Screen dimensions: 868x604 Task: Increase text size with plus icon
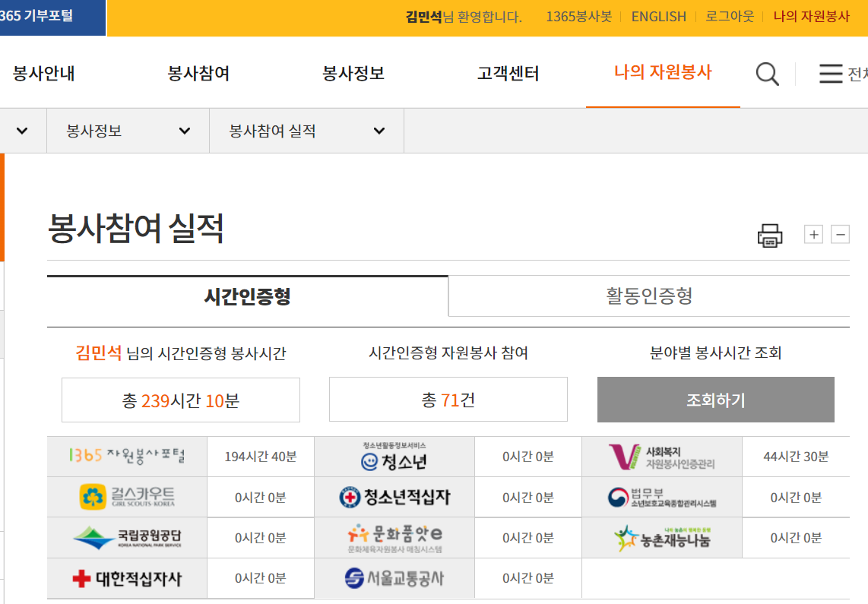[x=814, y=235]
